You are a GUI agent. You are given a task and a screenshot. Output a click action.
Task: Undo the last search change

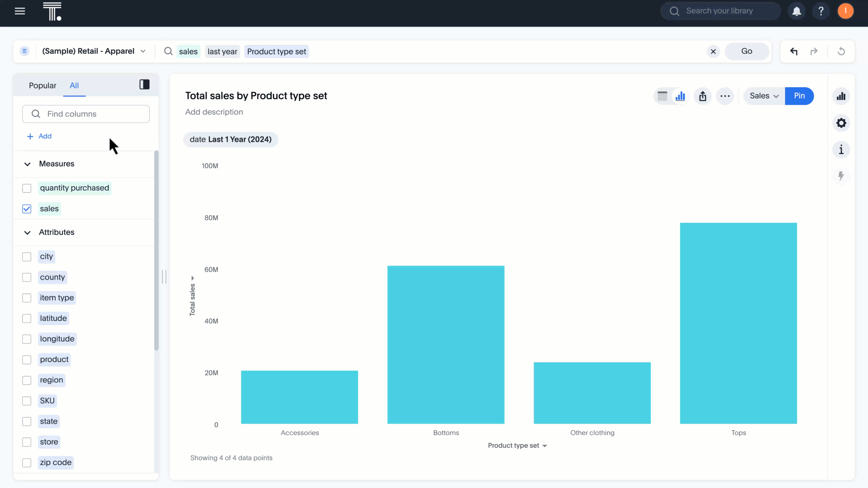[x=794, y=51]
